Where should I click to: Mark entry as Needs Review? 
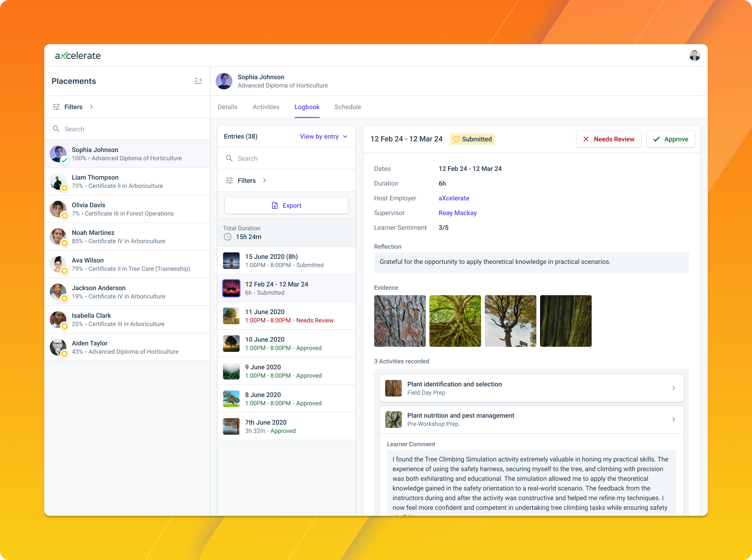608,139
